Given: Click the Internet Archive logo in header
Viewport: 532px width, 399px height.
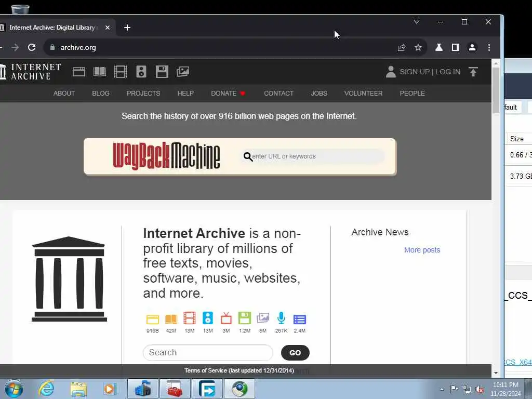Looking at the screenshot, I should [31, 72].
